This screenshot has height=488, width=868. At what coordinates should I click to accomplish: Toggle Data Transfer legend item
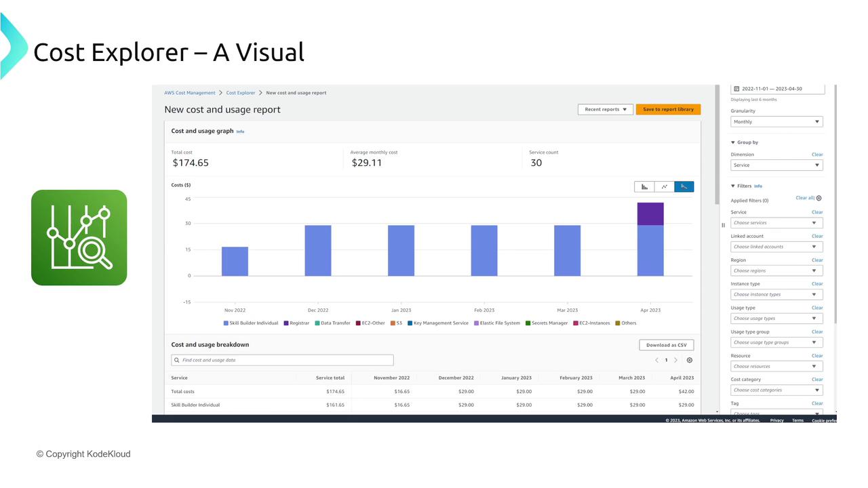coord(332,323)
